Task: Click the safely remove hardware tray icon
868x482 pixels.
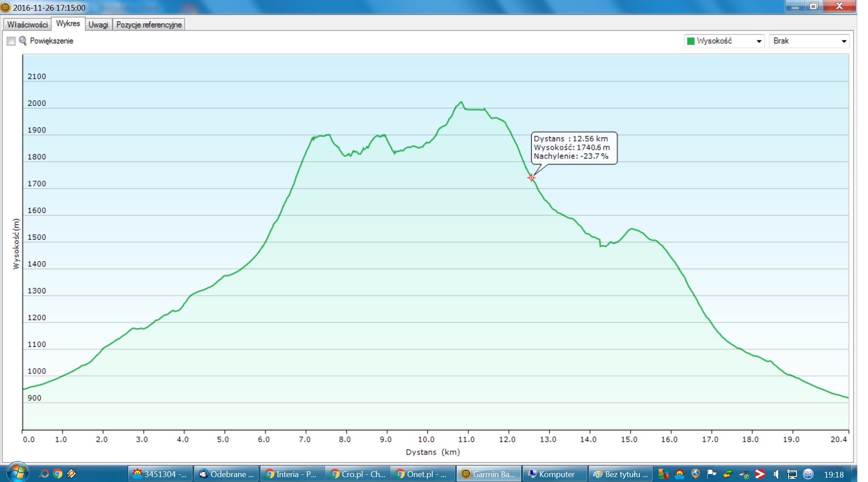Action: (x=744, y=474)
